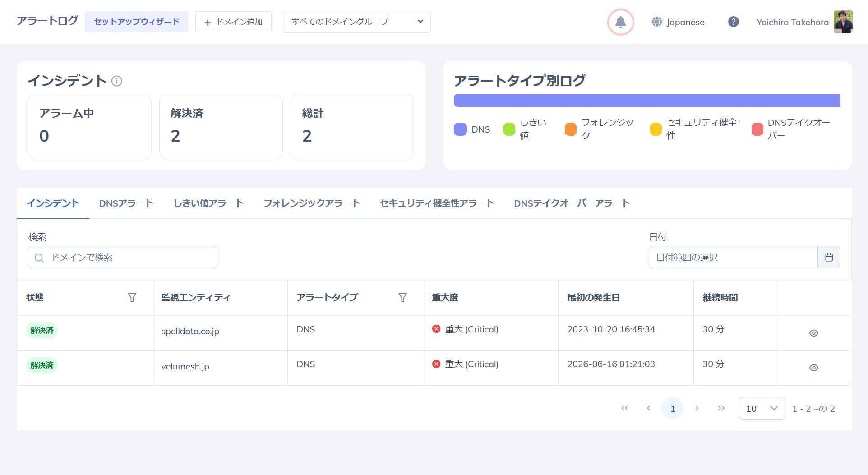
Task: Click the red critical icon for velumesh.jp
Action: [x=436, y=364]
